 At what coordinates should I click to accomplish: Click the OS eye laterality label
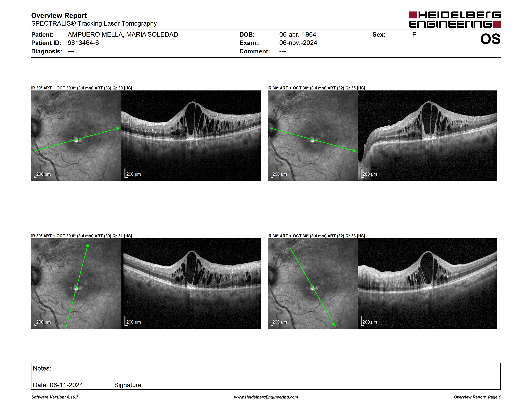490,39
